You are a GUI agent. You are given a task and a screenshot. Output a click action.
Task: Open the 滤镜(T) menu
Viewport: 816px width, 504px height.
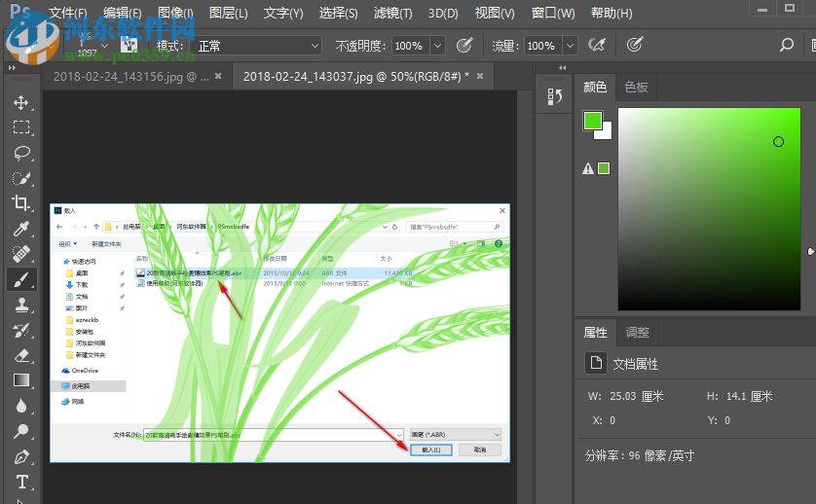(x=393, y=13)
